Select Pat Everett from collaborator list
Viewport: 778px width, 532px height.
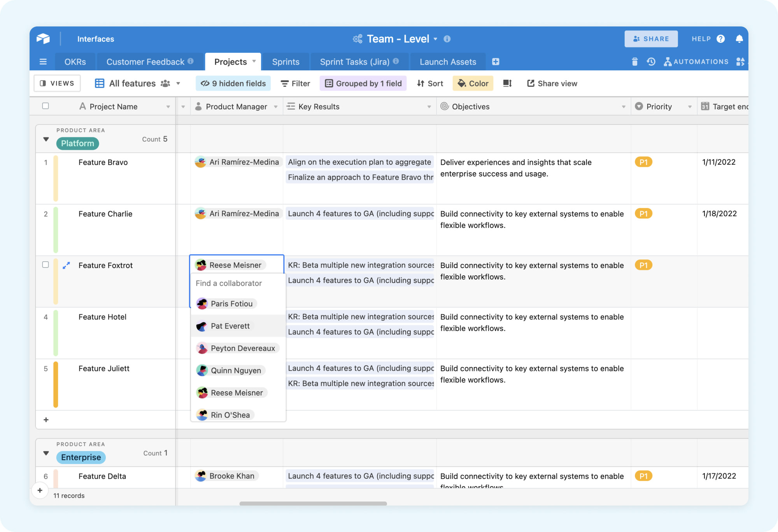(x=230, y=326)
